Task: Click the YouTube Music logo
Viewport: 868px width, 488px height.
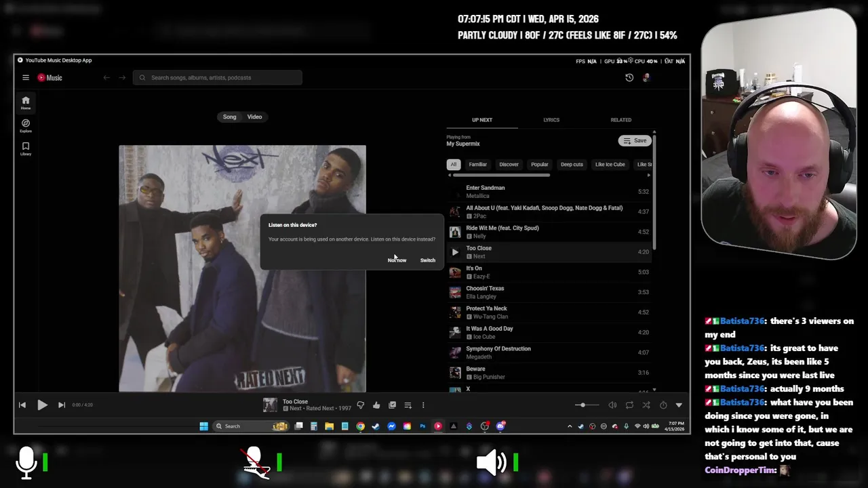Action: (x=50, y=78)
